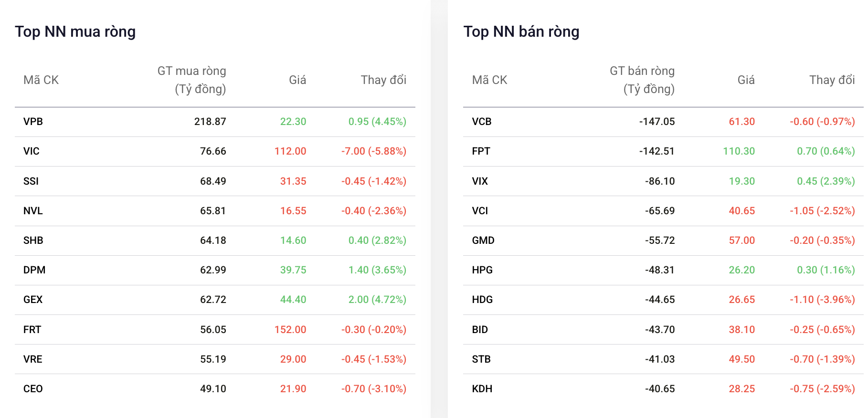
Task: Click FRT price 152.00
Action: pyautogui.click(x=290, y=330)
